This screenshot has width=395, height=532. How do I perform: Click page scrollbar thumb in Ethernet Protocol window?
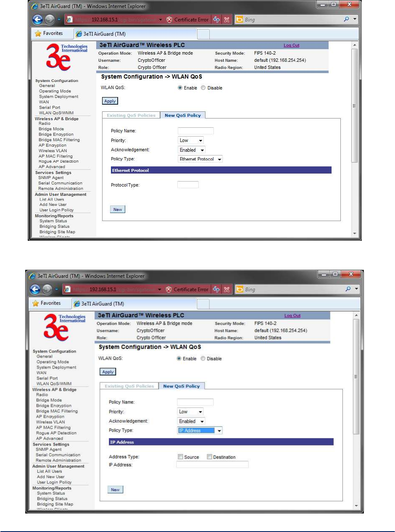click(x=354, y=105)
